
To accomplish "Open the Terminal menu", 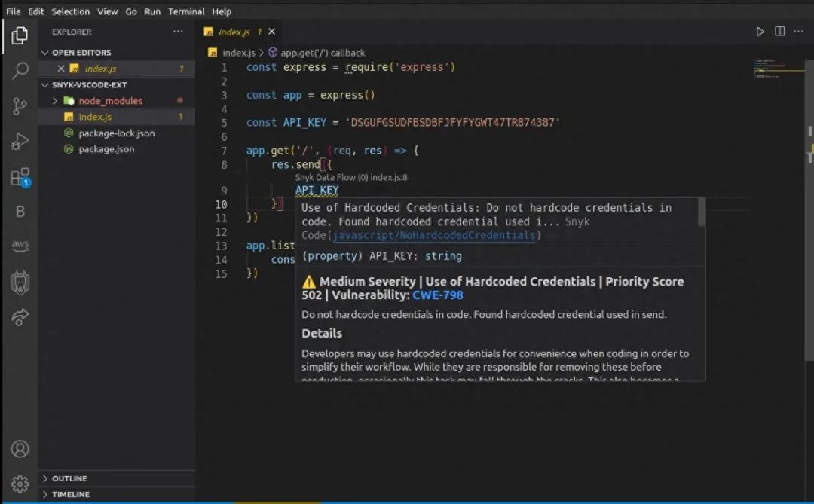I will (x=186, y=11).
